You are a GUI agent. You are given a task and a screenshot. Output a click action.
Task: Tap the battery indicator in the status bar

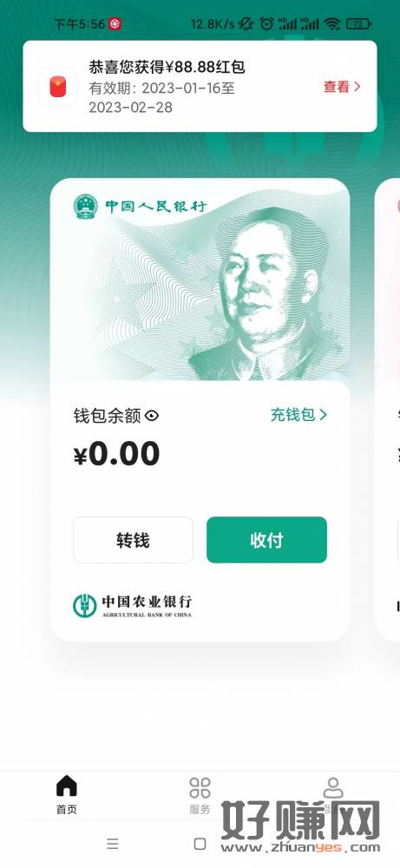click(x=358, y=23)
